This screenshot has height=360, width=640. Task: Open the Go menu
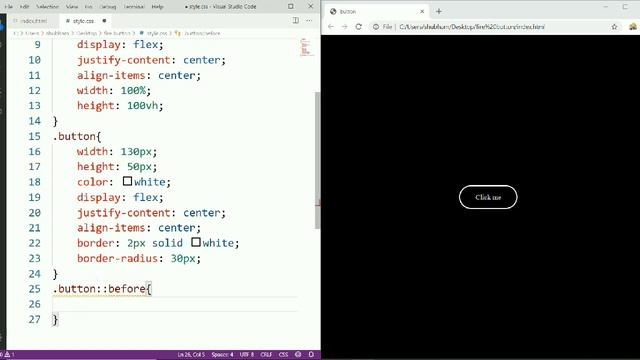89,7
